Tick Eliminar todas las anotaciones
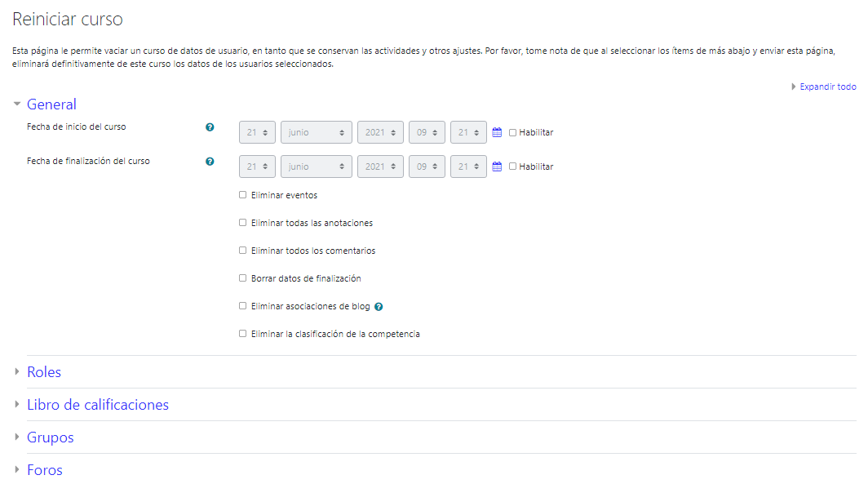This screenshot has width=868, height=484. click(242, 223)
